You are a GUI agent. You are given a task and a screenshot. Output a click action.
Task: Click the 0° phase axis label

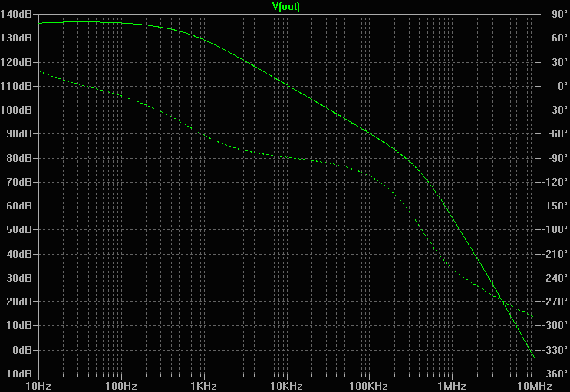click(563, 86)
